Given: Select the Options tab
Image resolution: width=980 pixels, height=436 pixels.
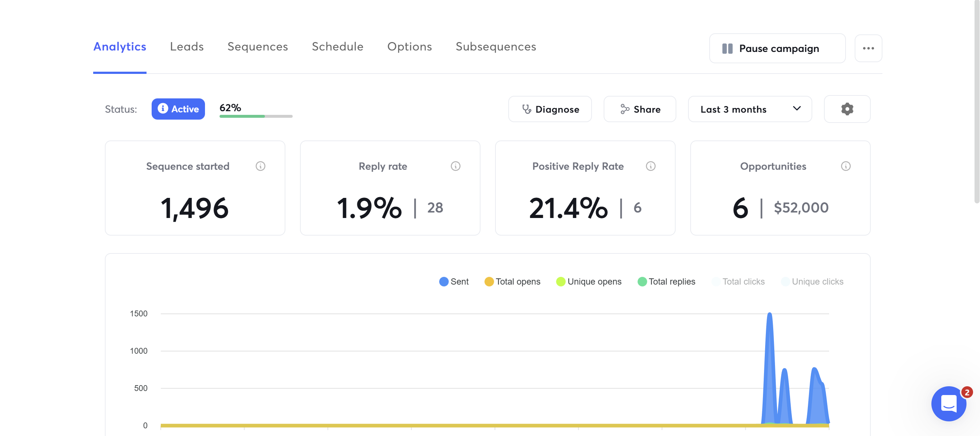Looking at the screenshot, I should tap(409, 46).
